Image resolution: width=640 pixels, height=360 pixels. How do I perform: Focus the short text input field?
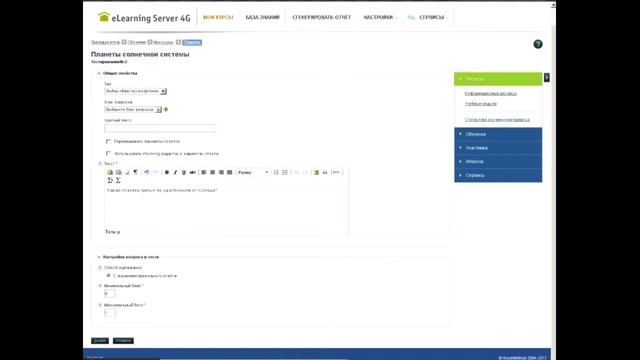(160, 128)
